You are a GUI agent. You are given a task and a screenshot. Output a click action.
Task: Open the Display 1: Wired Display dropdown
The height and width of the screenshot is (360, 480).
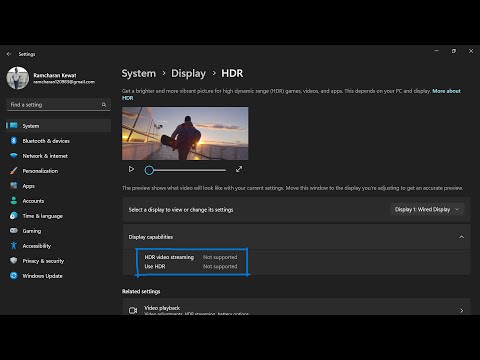tap(427, 209)
